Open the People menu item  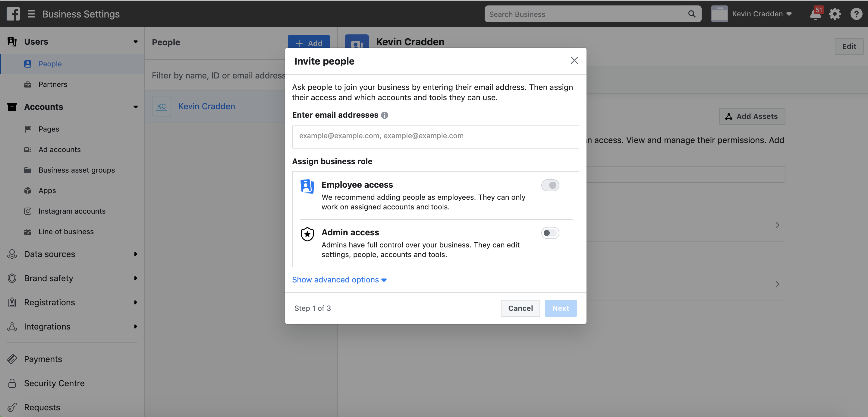pos(72,64)
